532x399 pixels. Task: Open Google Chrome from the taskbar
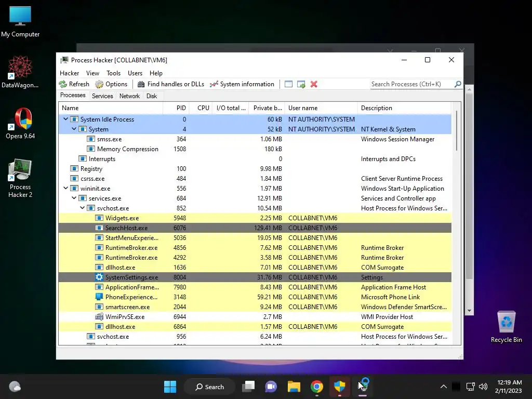(x=316, y=387)
